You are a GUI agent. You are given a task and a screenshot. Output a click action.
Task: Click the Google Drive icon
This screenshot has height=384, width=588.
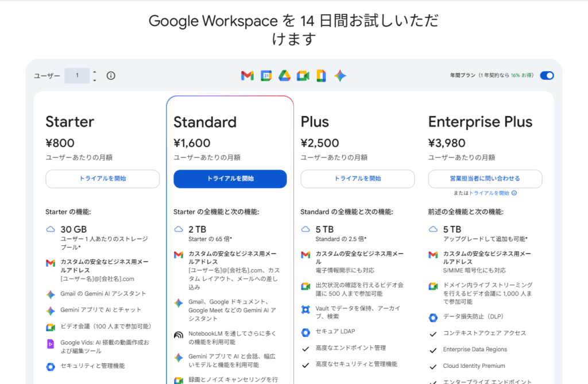[284, 76]
